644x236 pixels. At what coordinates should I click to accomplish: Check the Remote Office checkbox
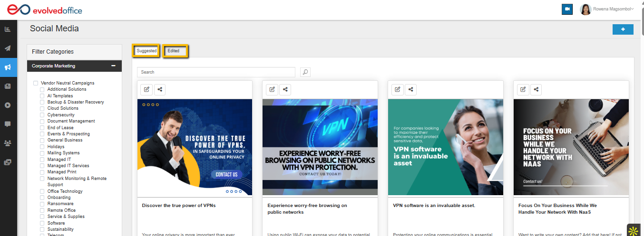(42, 210)
